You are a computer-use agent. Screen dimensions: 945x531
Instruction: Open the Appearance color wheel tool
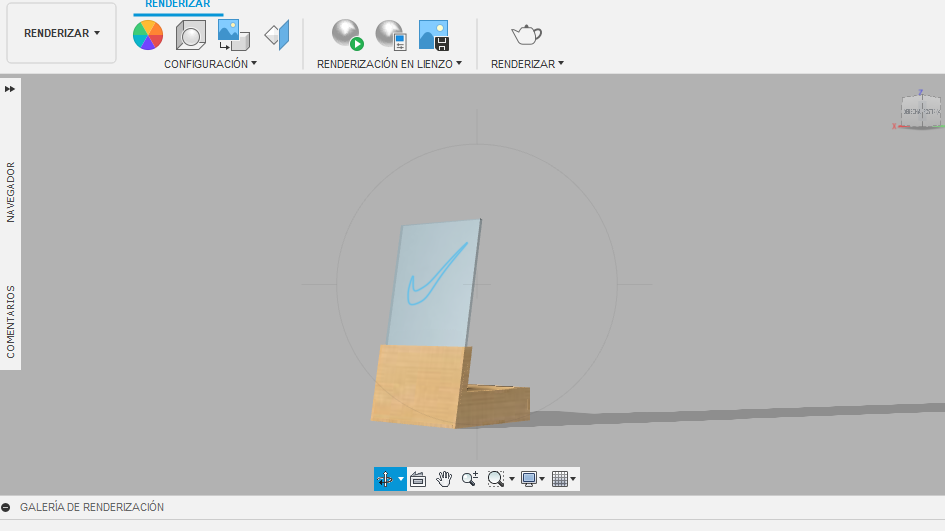click(x=148, y=35)
